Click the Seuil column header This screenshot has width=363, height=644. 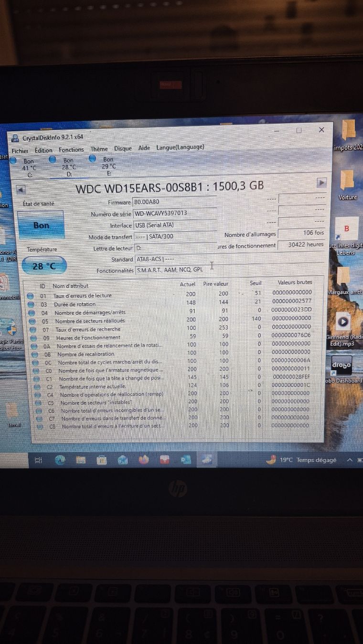256,283
